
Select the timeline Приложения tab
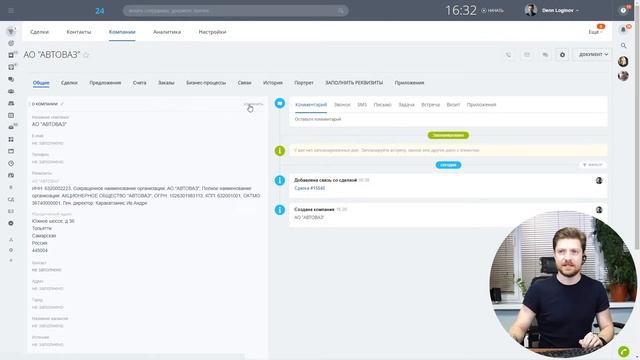point(482,105)
